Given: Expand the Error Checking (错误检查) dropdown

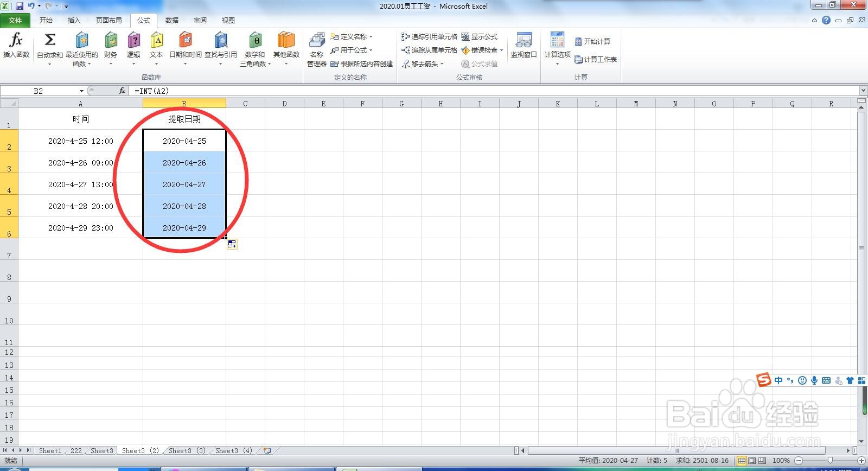Looking at the screenshot, I should tap(502, 50).
